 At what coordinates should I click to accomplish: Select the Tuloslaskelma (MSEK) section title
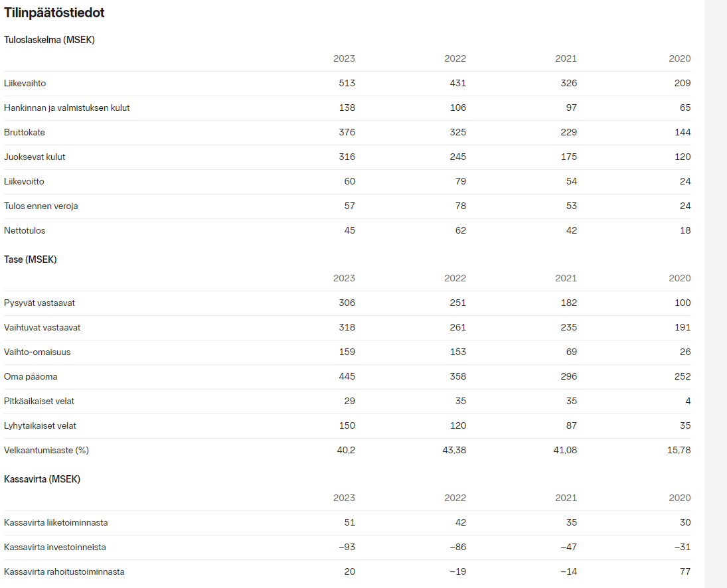[x=49, y=40]
